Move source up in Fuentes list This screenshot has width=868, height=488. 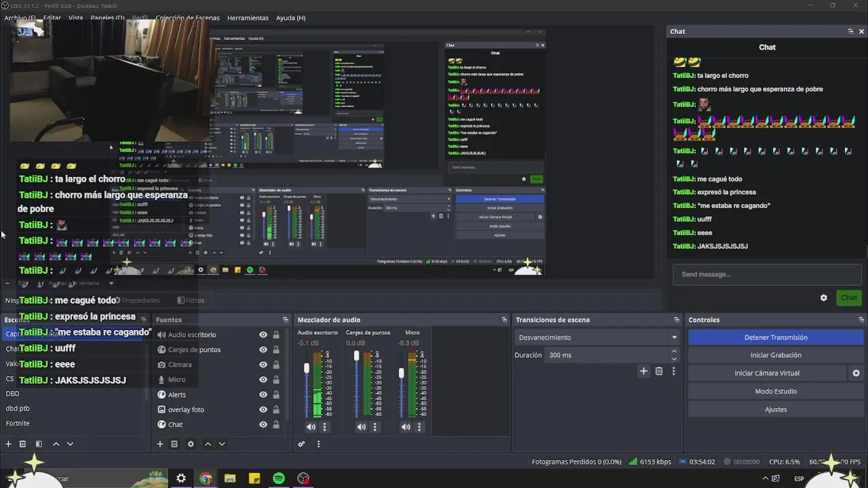208,444
